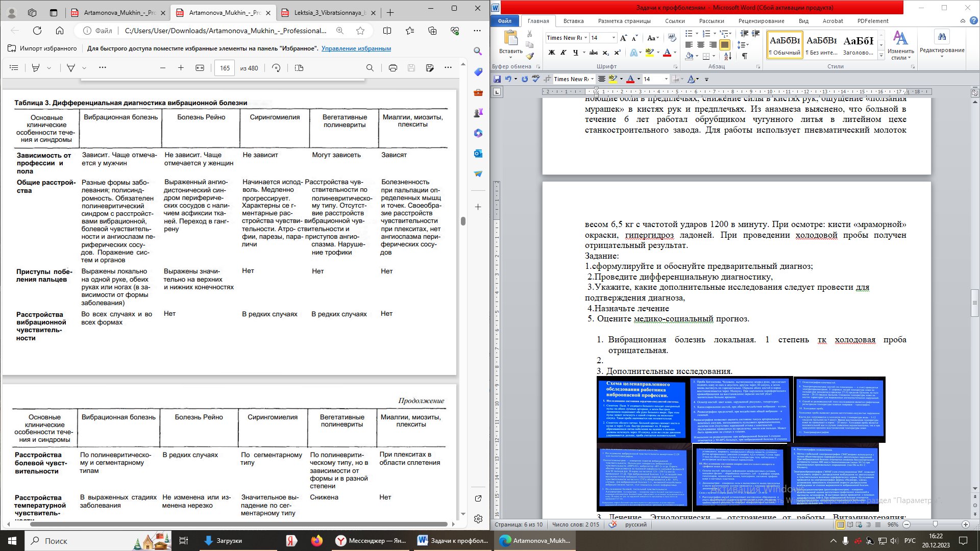Toggle fit-to-width in PDF toolbar
The width and height of the screenshot is (980, 551).
click(200, 67)
